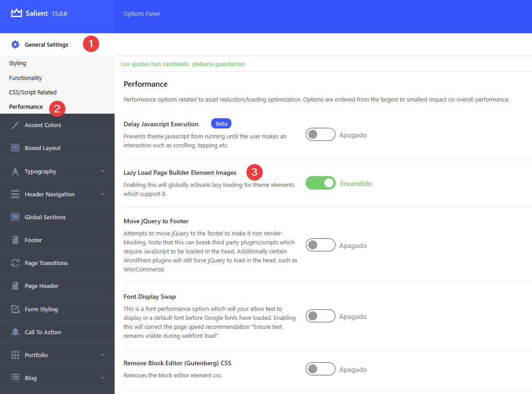Enable Delay Javascript Execution

(320, 134)
